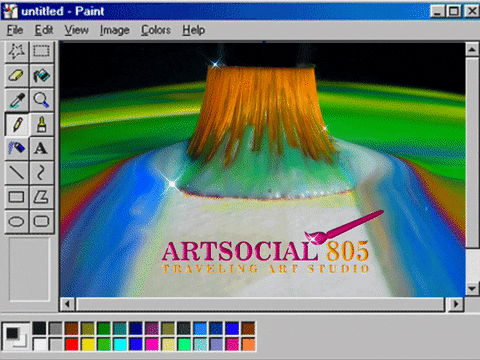Choose the dark purple swatch in top row
The height and width of the screenshot is (360, 480).
(x=152, y=328)
